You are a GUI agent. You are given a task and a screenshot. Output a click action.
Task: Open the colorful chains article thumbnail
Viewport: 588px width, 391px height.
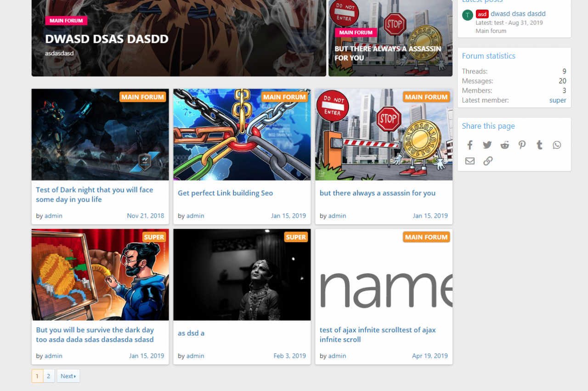(242, 135)
